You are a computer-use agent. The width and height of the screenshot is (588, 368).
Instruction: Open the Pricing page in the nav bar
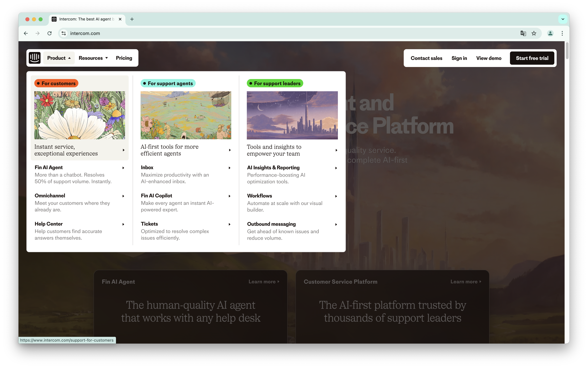click(124, 58)
